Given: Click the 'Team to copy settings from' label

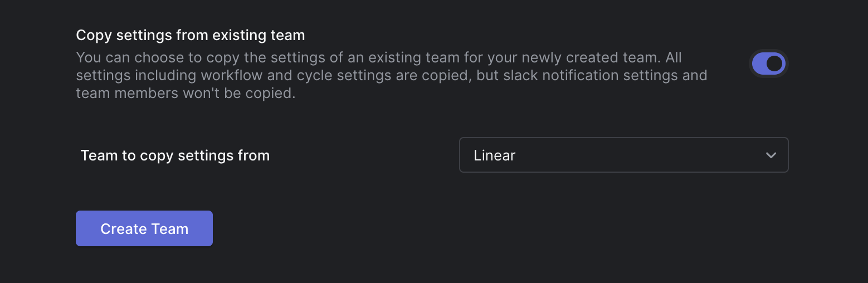Looking at the screenshot, I should pos(175,155).
